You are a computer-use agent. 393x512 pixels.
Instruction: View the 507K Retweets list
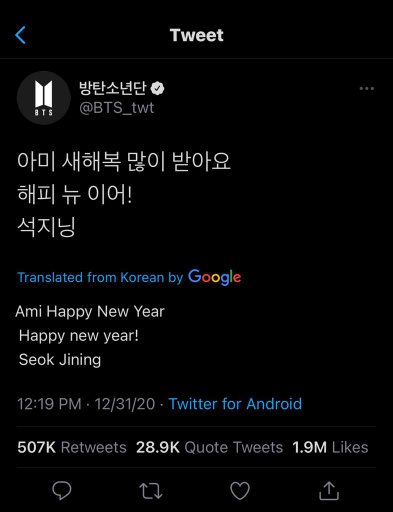72,447
